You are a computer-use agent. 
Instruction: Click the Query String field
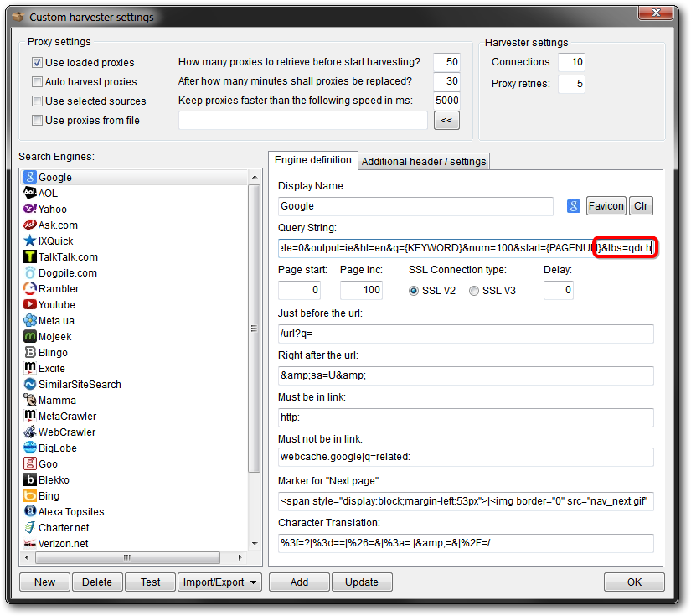click(x=466, y=248)
